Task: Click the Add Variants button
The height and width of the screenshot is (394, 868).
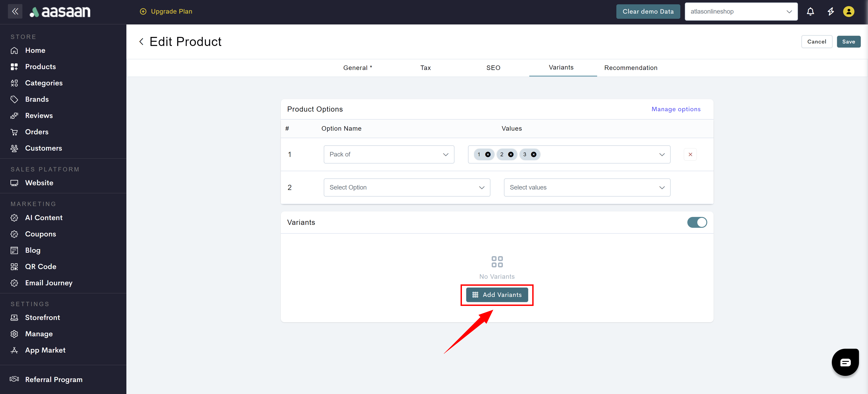Action: pyautogui.click(x=497, y=295)
